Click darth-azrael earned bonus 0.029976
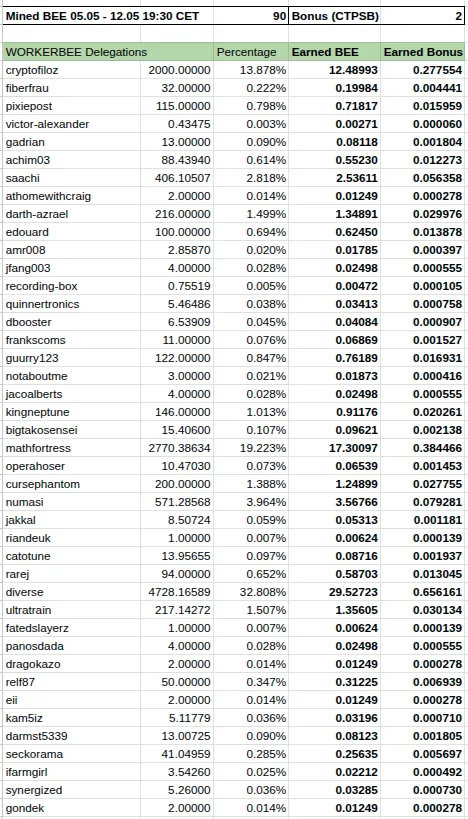The image size is (468, 819). coord(423,214)
